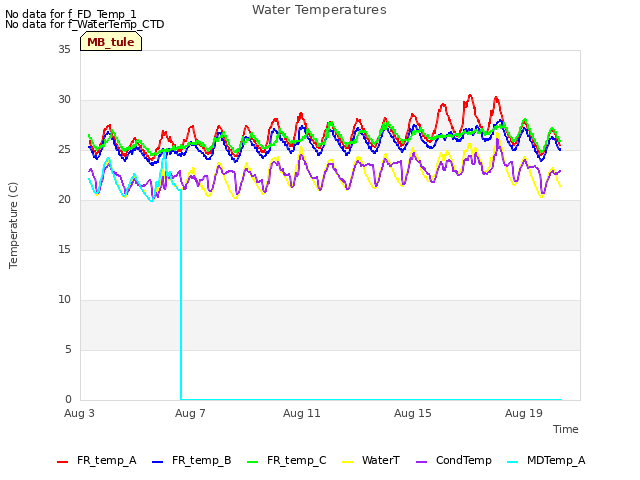Click the MB_tule site label

point(111,42)
